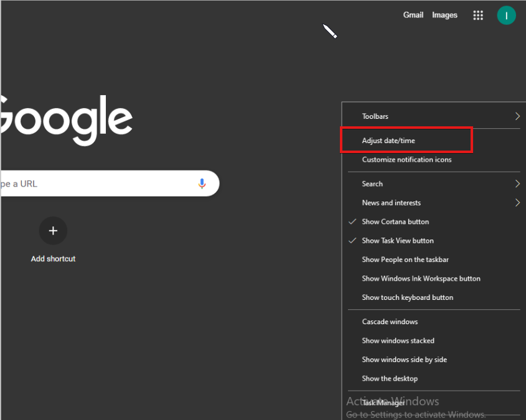Screen dimensions: 526x420
Task: Click the Google logo
Action: (x=66, y=120)
